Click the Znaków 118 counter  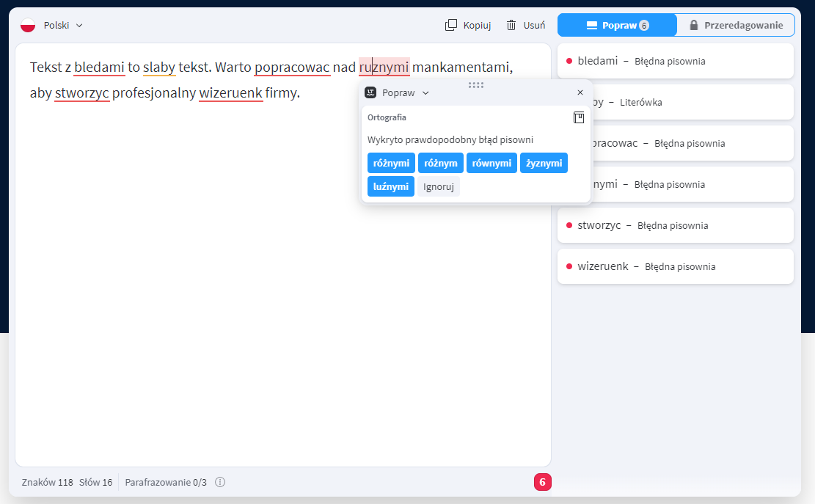coord(47,482)
